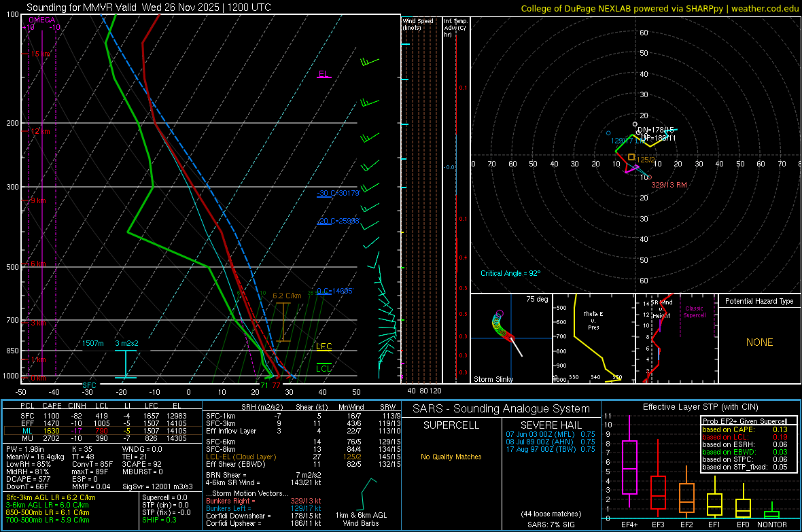Viewport: 802px width, 532px height.
Task: Click the Eff Shear (EBWD) row
Action: point(303,465)
